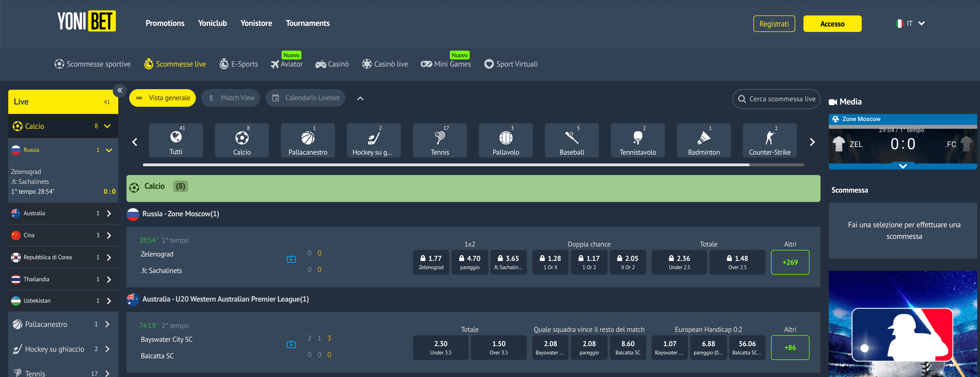Image resolution: width=980 pixels, height=377 pixels.
Task: Collapse the left Live sidebar with double-arrow
Action: pos(119,90)
